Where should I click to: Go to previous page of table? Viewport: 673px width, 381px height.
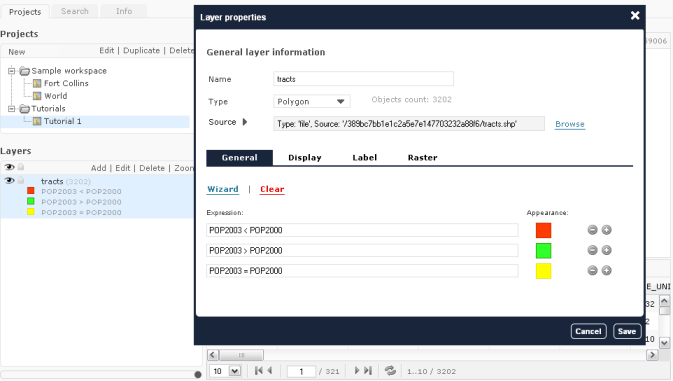270,370
